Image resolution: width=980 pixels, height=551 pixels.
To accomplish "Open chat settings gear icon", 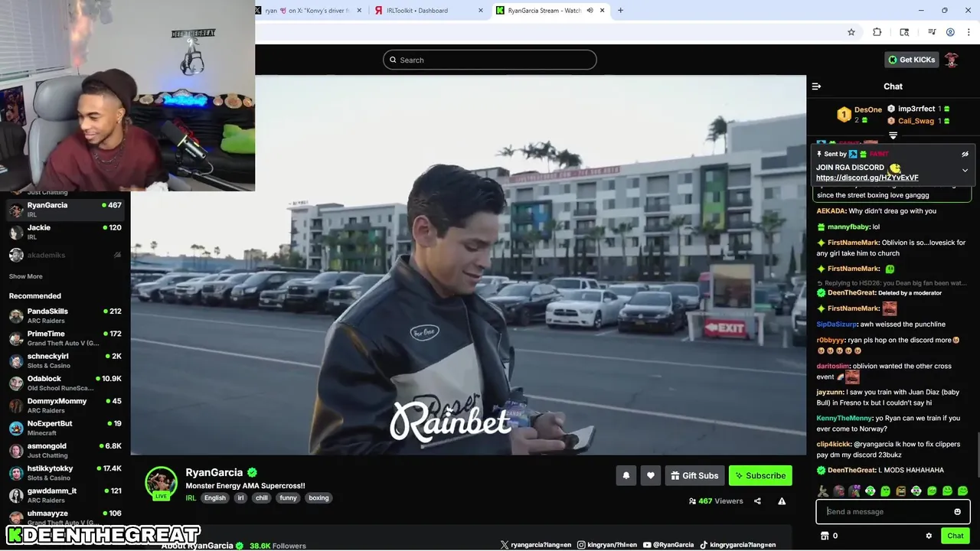I will point(929,536).
